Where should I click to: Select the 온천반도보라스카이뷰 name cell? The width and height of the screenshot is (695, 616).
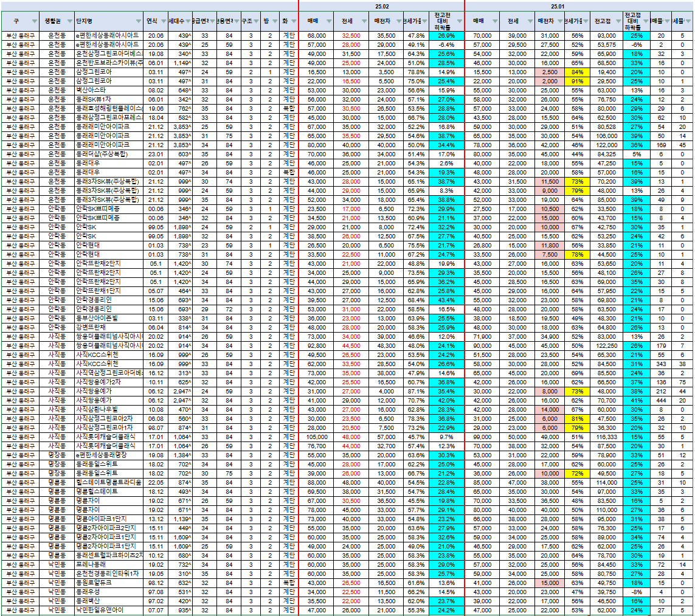point(109,63)
